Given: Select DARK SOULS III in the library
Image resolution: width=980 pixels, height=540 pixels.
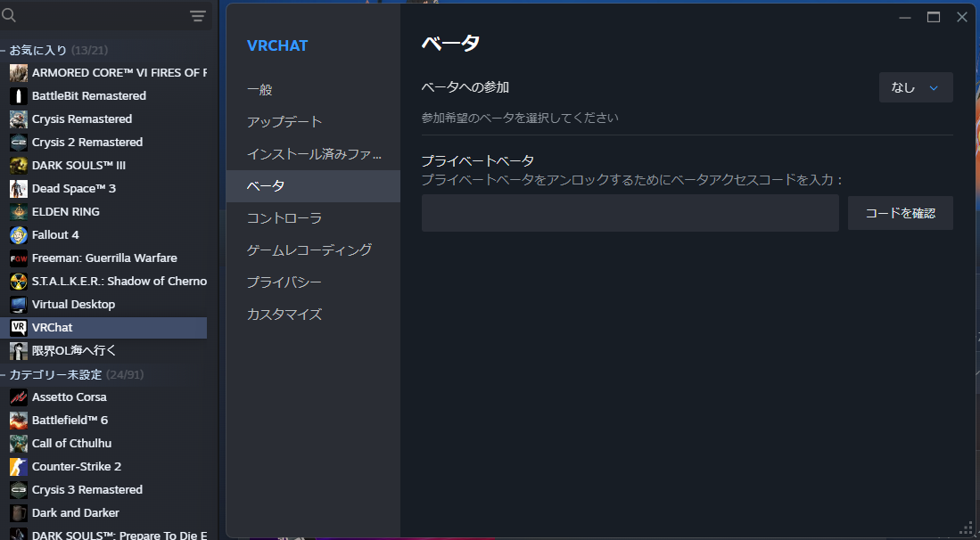Looking at the screenshot, I should [103, 166].
